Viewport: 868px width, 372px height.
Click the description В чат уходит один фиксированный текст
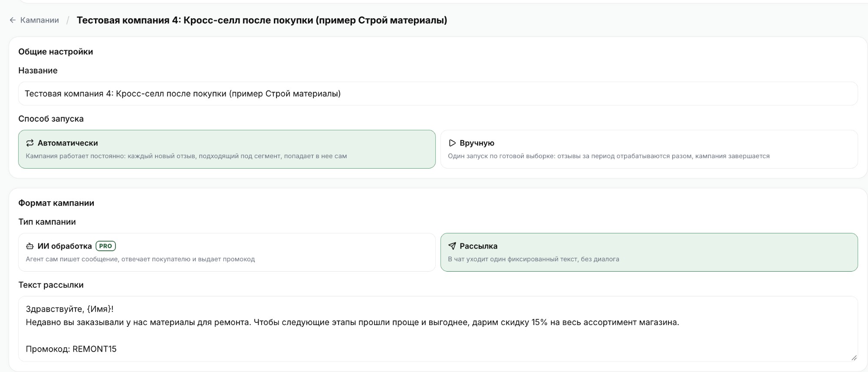[533, 259]
